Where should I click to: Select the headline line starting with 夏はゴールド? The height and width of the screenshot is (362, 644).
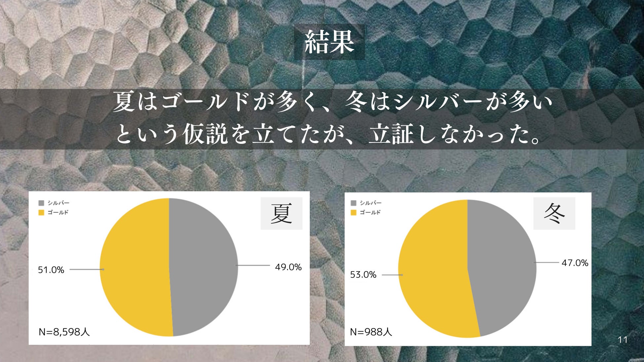coord(332,102)
